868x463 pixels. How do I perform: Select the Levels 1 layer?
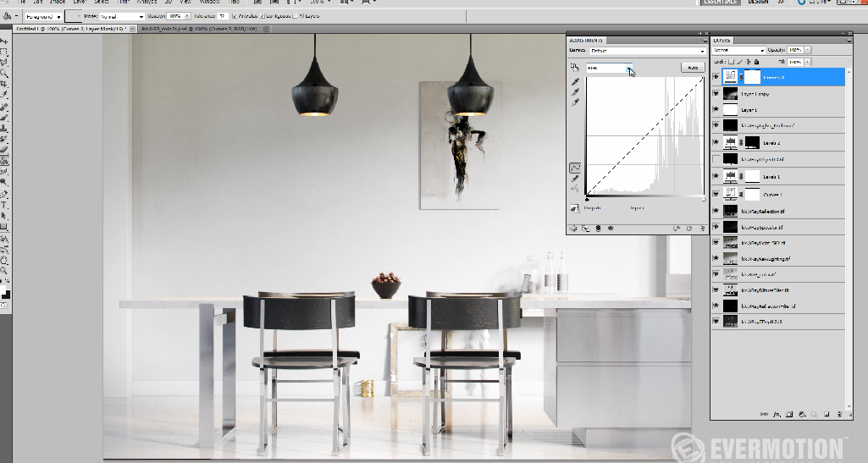(x=779, y=177)
